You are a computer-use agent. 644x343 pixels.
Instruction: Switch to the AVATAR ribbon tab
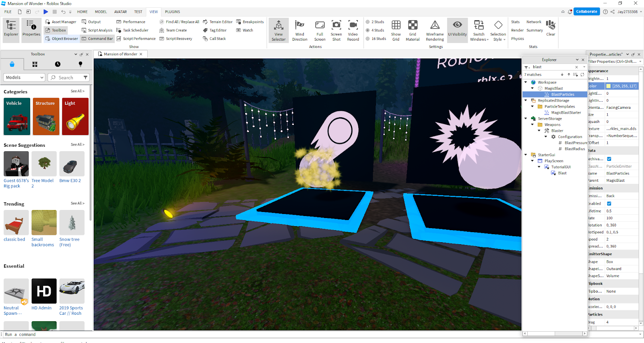120,12
